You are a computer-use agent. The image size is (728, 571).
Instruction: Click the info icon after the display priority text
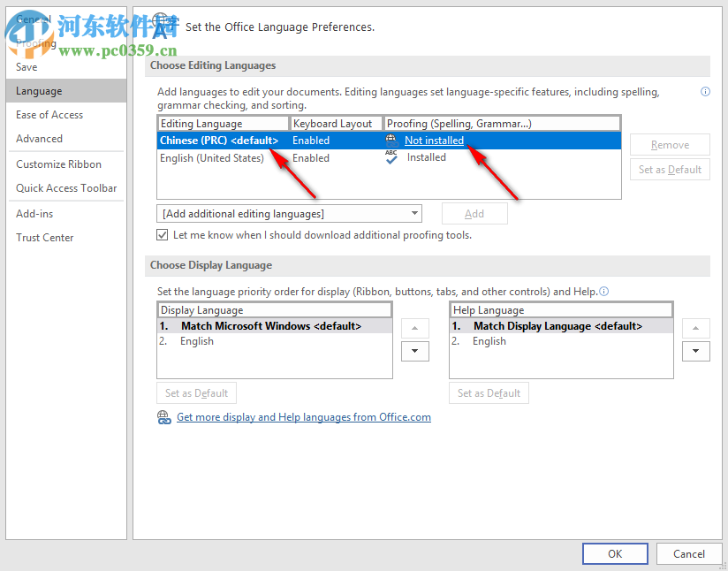point(605,291)
